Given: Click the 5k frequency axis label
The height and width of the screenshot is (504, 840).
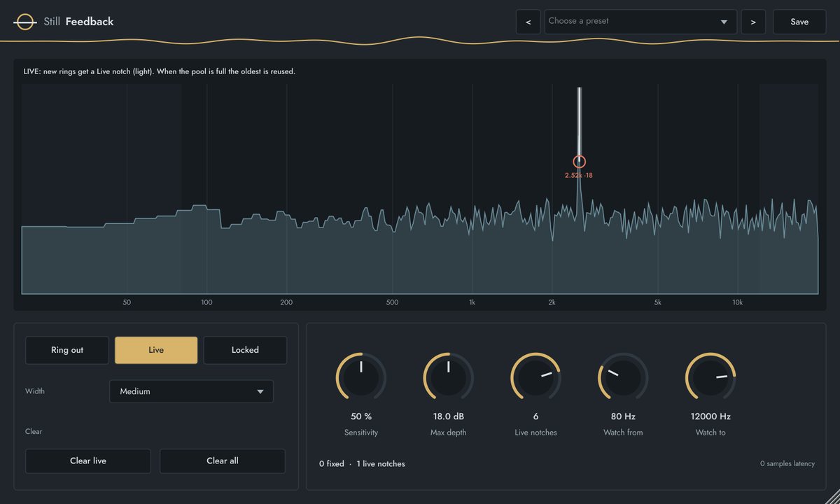Looking at the screenshot, I should pyautogui.click(x=657, y=302).
